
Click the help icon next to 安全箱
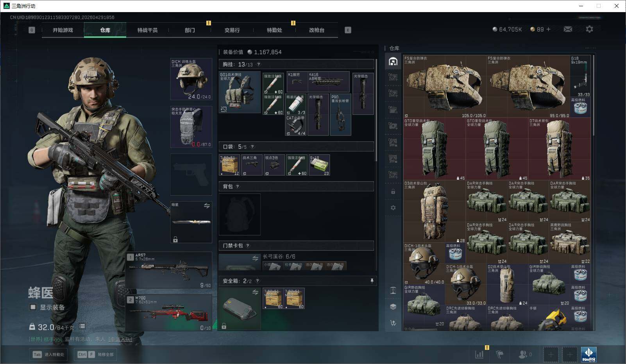257,281
